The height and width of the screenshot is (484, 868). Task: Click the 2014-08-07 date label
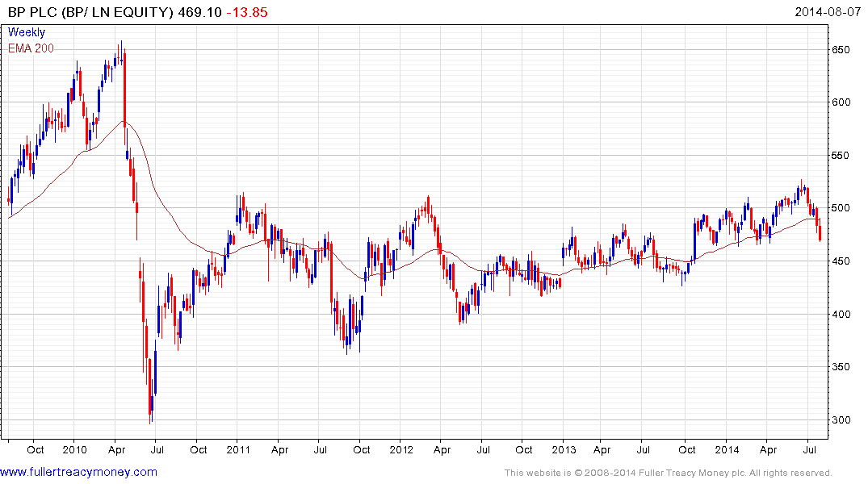[x=828, y=11]
